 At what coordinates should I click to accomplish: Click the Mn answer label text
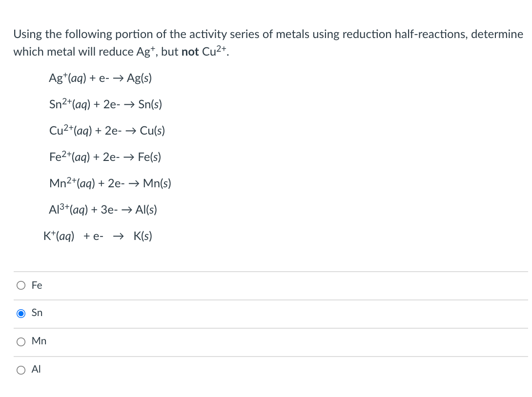[x=39, y=341]
